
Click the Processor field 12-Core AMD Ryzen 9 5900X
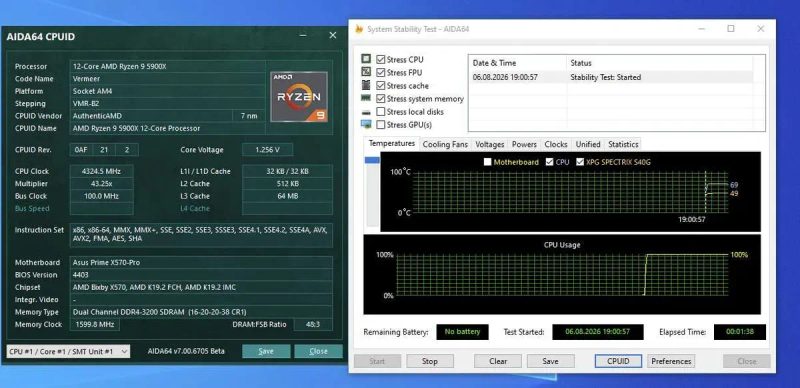pyautogui.click(x=167, y=66)
